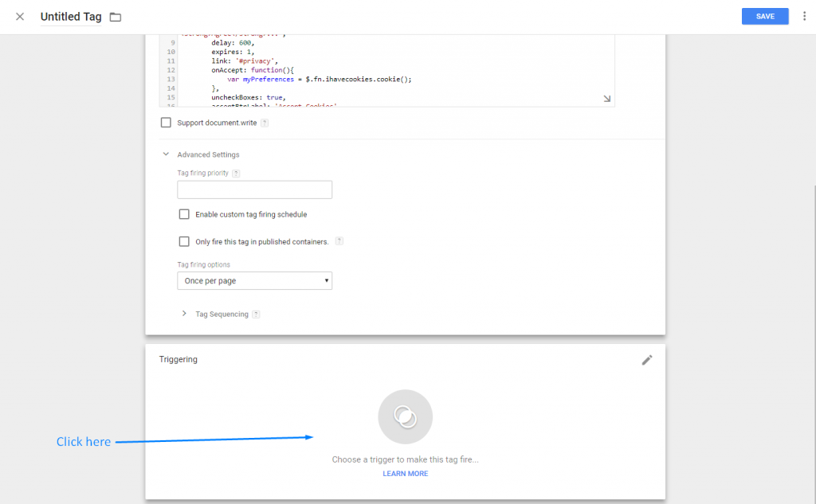Click the Tag firing priority input field
Image resolution: width=816 pixels, height=504 pixels.
[x=254, y=189]
